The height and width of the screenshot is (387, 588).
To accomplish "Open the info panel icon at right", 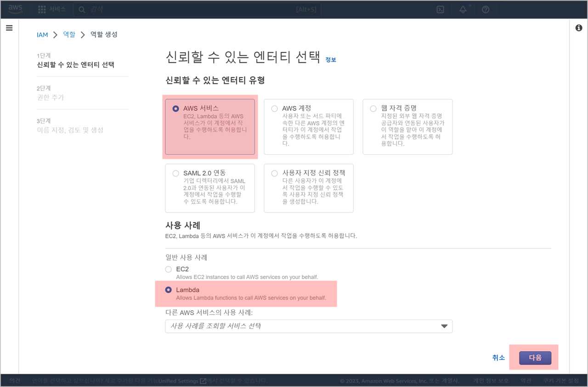I will tap(579, 28).
